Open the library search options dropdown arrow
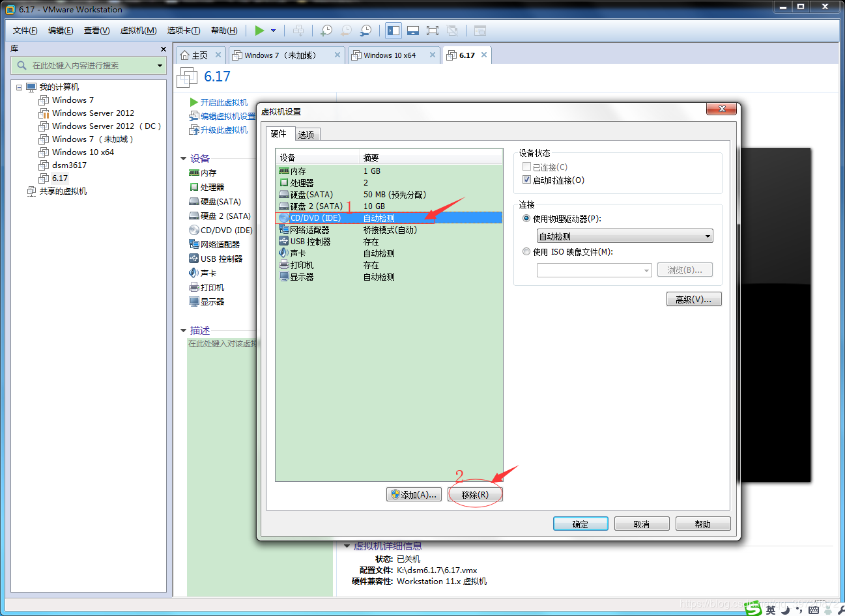 click(160, 65)
